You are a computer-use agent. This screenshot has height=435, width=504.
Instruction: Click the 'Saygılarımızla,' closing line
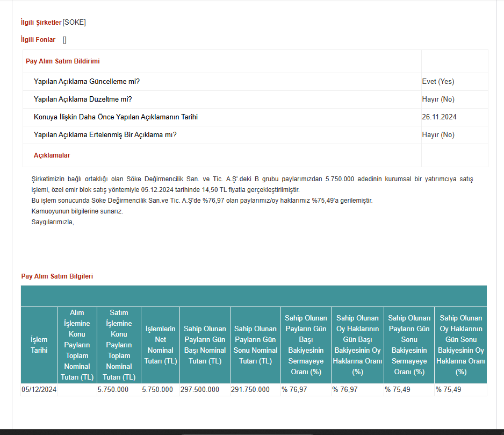coord(53,222)
